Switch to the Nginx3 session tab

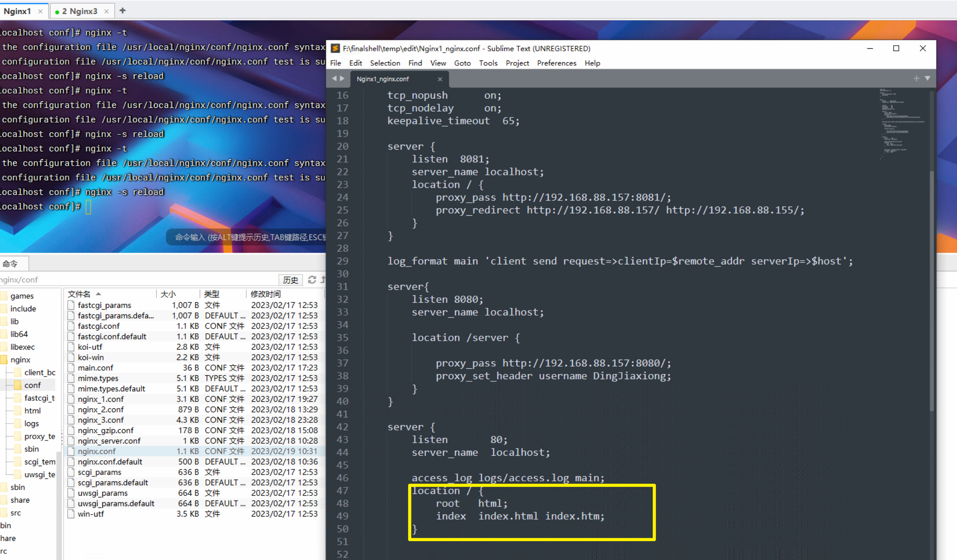coord(79,11)
